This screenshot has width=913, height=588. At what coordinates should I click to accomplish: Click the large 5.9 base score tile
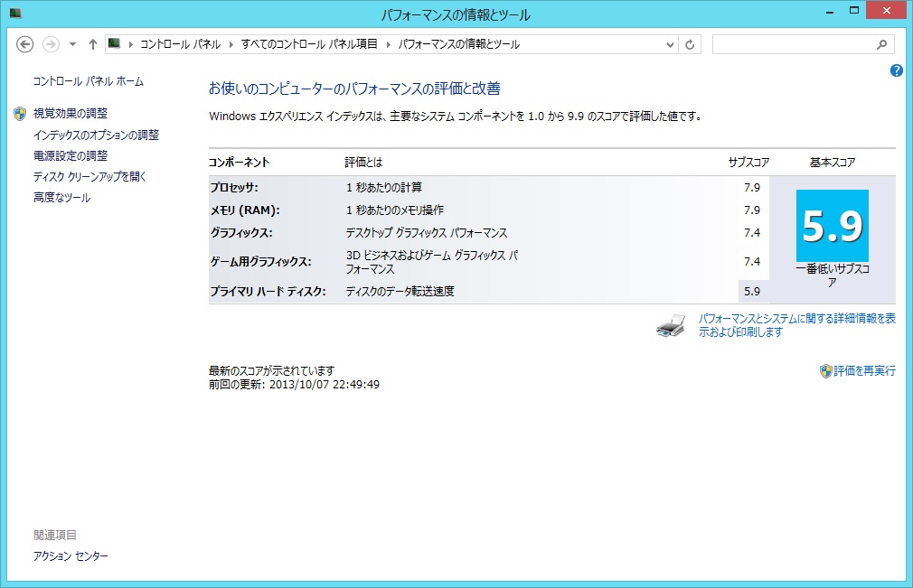click(x=832, y=226)
